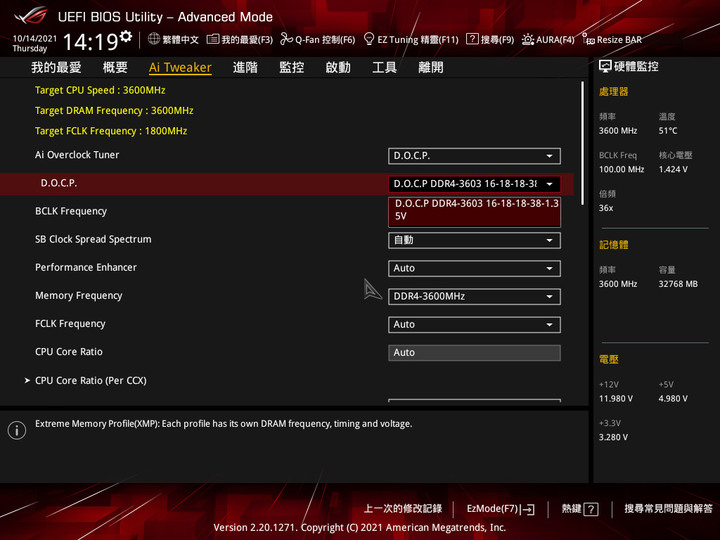Image resolution: width=720 pixels, height=540 pixels.
Task: Select the D.O.C.P. row label
Action: (59, 183)
